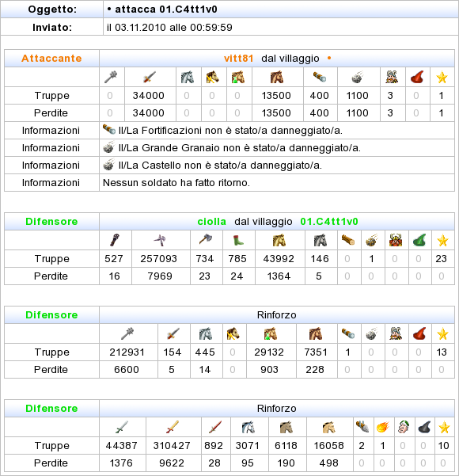Click the ram icon beside Fortificazioni message
This screenshot has width=459, height=476.
pos(109,130)
